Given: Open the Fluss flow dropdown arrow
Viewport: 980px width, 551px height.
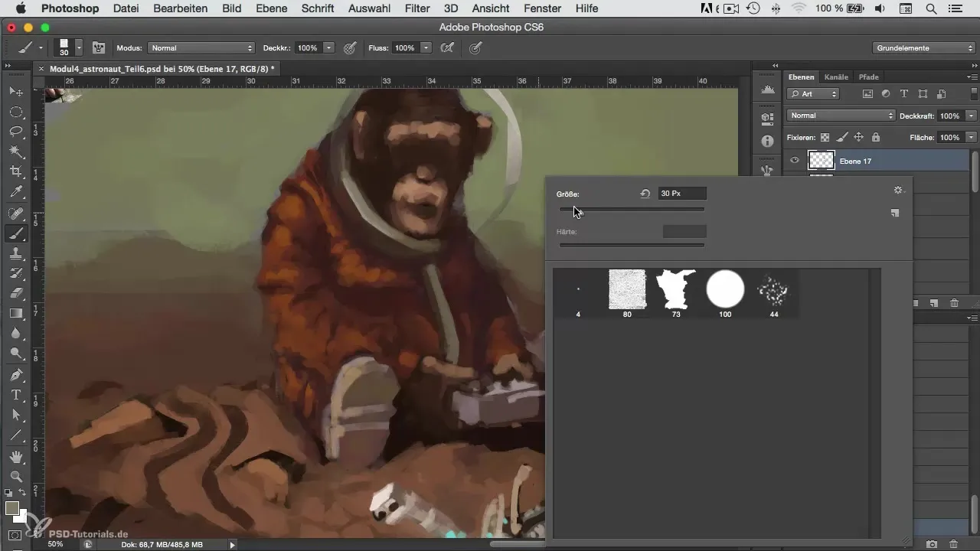Looking at the screenshot, I should (426, 47).
